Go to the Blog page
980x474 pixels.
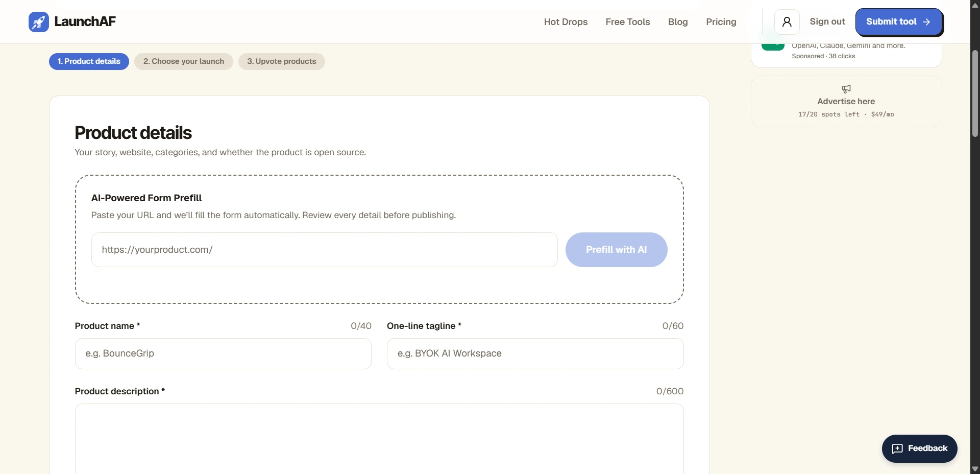(x=678, y=22)
